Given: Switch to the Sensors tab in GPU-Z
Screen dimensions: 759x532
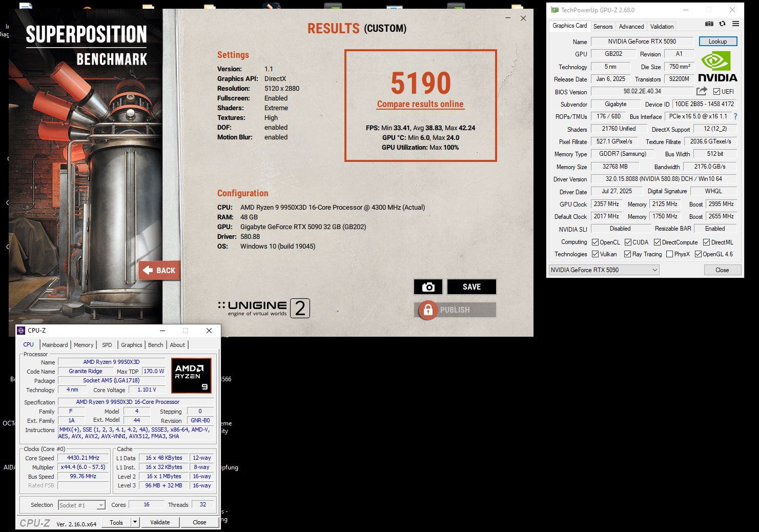Looking at the screenshot, I should 603,27.
